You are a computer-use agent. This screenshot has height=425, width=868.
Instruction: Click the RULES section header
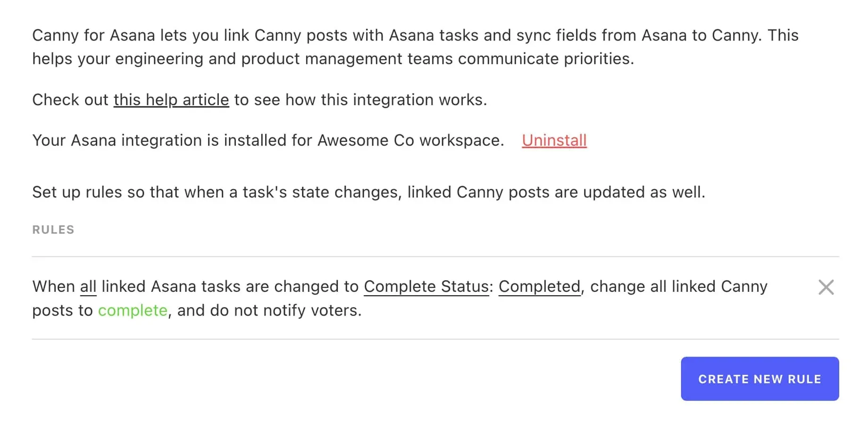tap(53, 229)
